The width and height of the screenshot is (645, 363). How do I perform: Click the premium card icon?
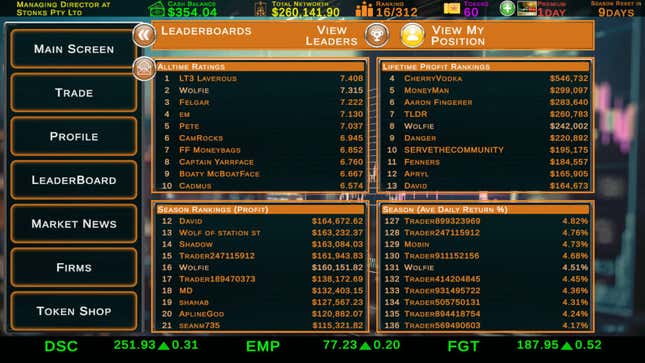click(527, 8)
